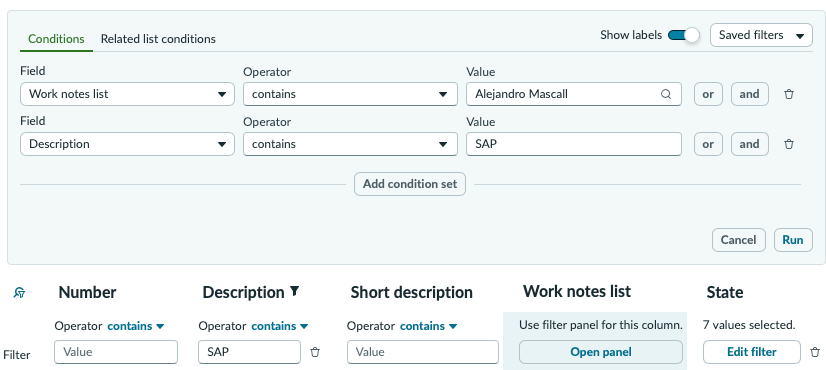Toggle the Show labels switch
This screenshot has width=826, height=370.
click(x=683, y=35)
